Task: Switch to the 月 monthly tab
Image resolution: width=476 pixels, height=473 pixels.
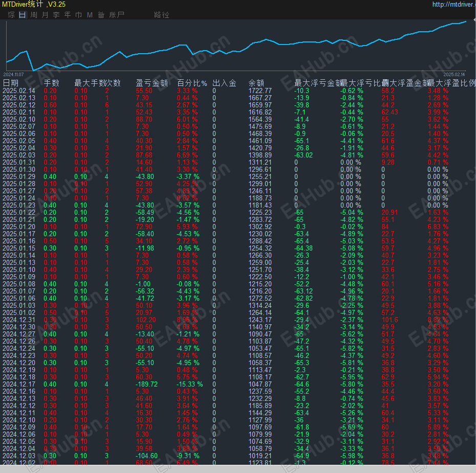Action: point(45,15)
